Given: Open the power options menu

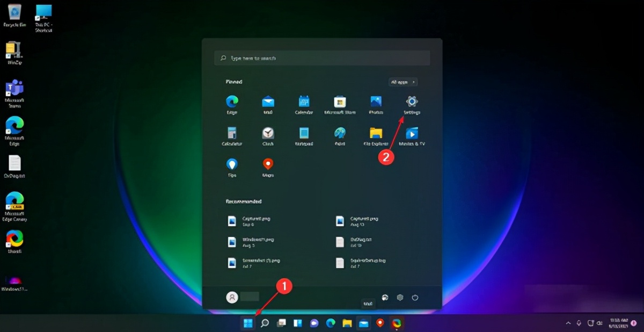Looking at the screenshot, I should 415,297.
